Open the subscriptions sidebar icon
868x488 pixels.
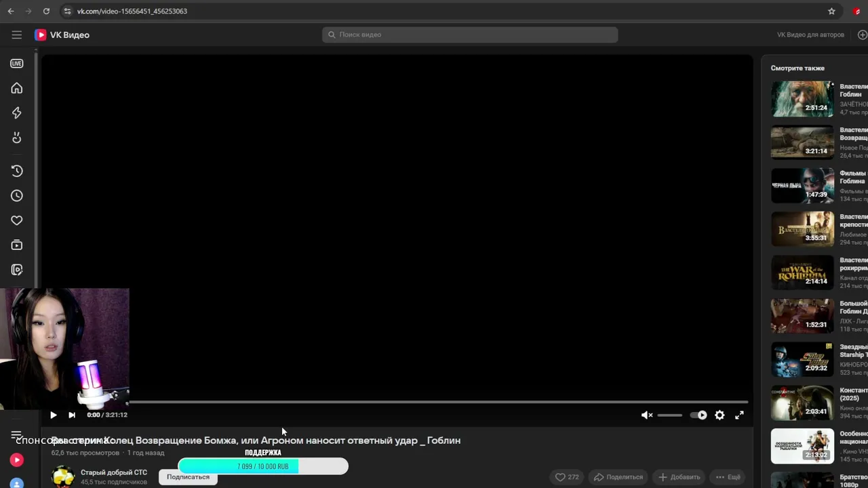click(x=17, y=245)
